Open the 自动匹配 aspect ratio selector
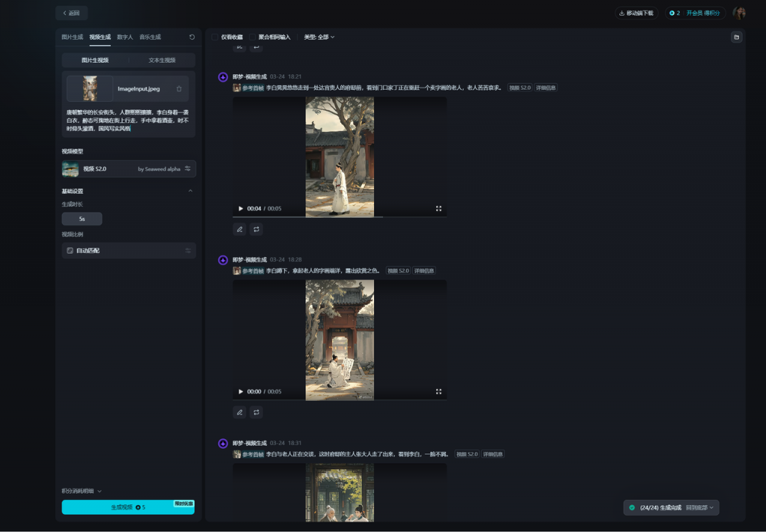Screen dimensions: 766x532 click(129, 251)
